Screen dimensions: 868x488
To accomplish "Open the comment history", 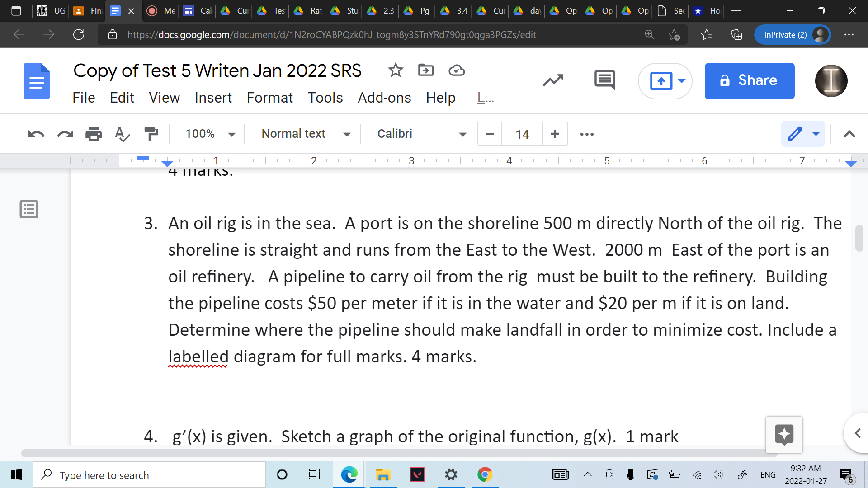I will (x=604, y=80).
